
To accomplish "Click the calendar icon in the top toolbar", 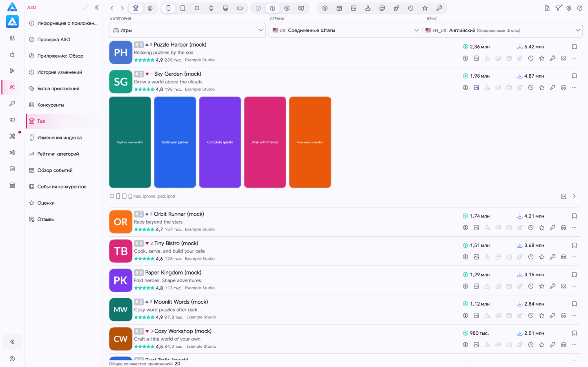I will tap(339, 8).
